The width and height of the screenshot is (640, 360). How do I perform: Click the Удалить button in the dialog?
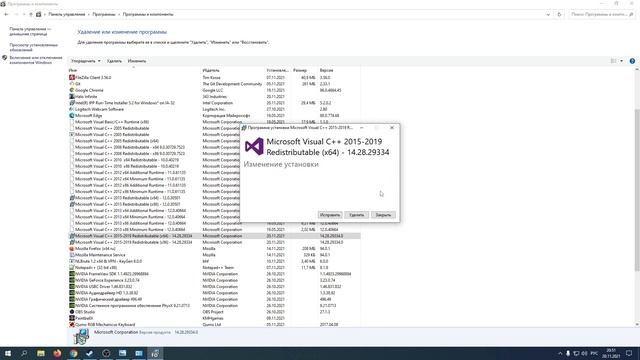click(356, 215)
